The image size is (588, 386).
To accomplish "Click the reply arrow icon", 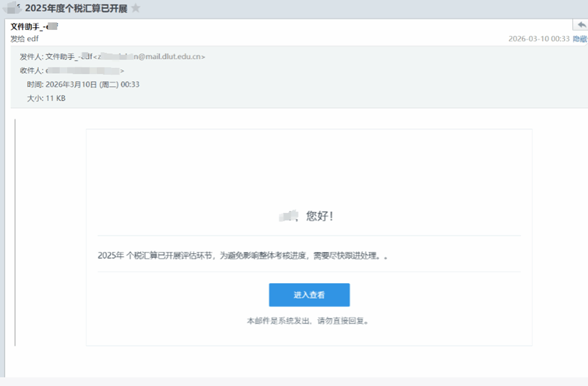I will pos(581,25).
